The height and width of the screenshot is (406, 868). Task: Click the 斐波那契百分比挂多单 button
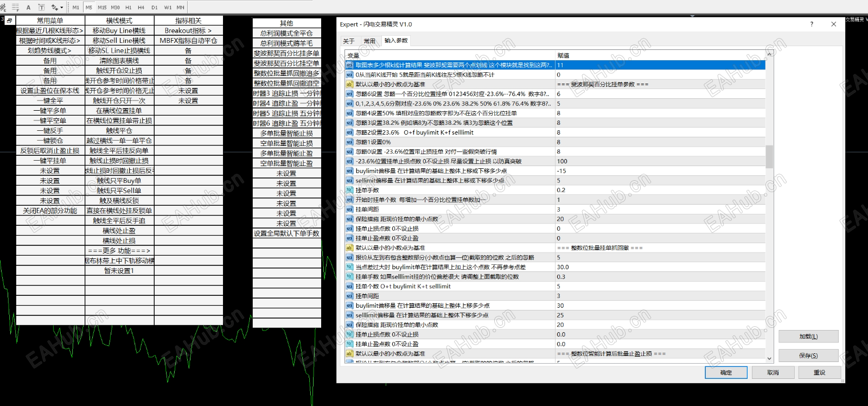tap(286, 53)
